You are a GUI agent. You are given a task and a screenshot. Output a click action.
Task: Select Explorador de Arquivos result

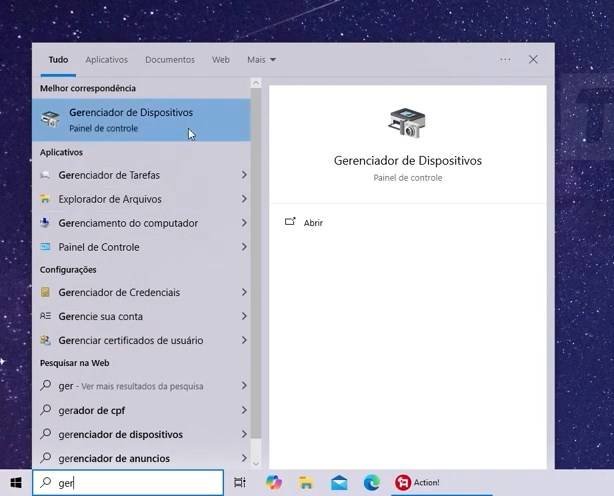[141, 199]
